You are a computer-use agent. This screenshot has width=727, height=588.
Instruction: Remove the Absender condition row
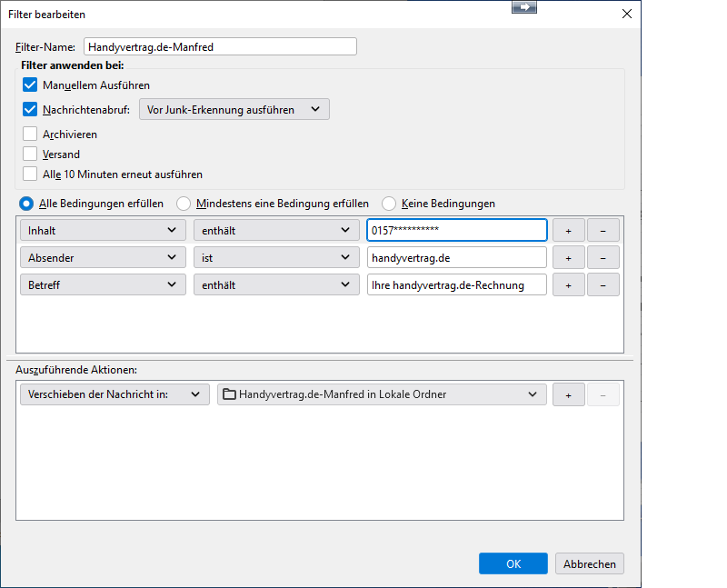(603, 257)
